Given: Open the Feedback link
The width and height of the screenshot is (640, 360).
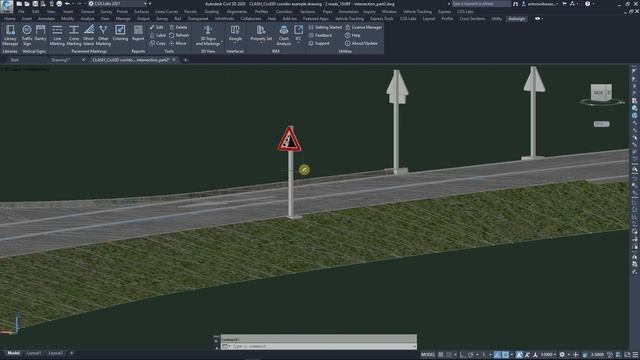Looking at the screenshot, I should [320, 36].
